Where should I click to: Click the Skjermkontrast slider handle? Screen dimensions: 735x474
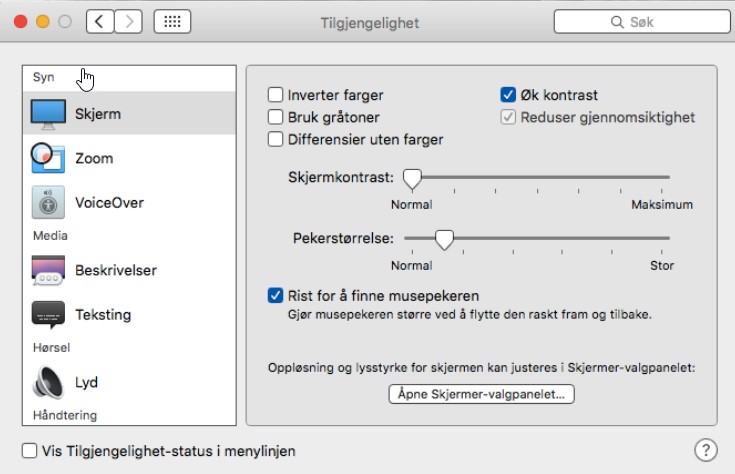tap(411, 178)
